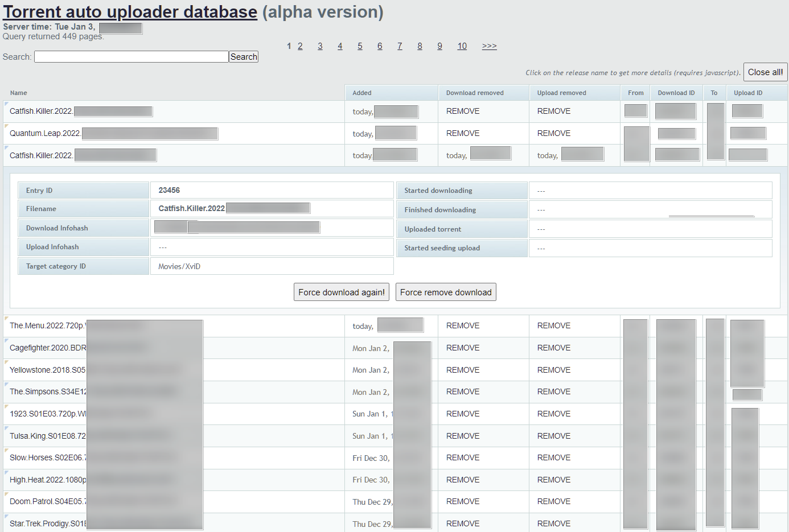
Task: Click upload REMOVE in High.Heat.2022 row
Action: [x=553, y=480]
